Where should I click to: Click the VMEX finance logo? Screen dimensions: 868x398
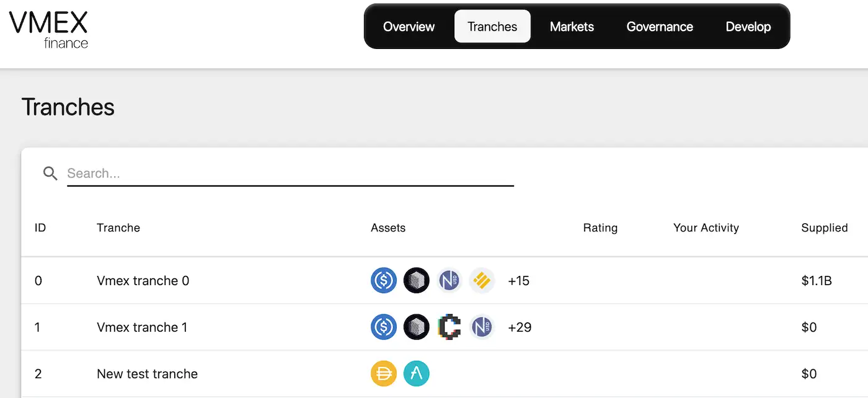[x=48, y=29]
